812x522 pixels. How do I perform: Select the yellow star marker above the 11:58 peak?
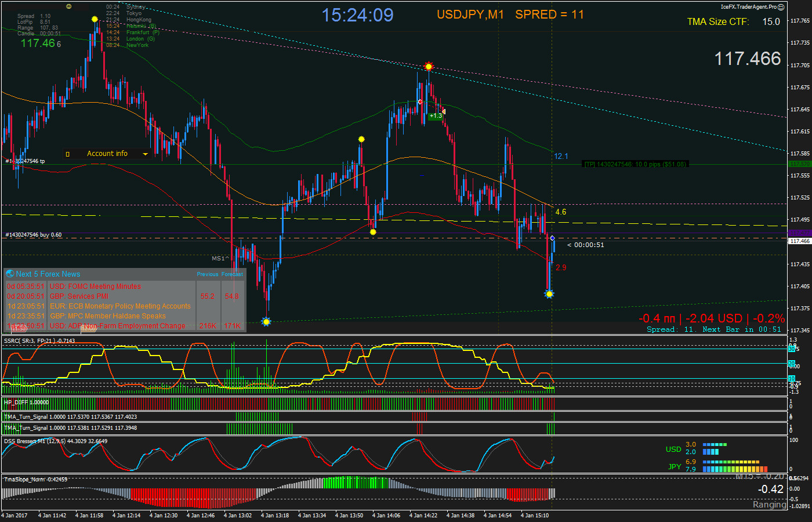95,19
